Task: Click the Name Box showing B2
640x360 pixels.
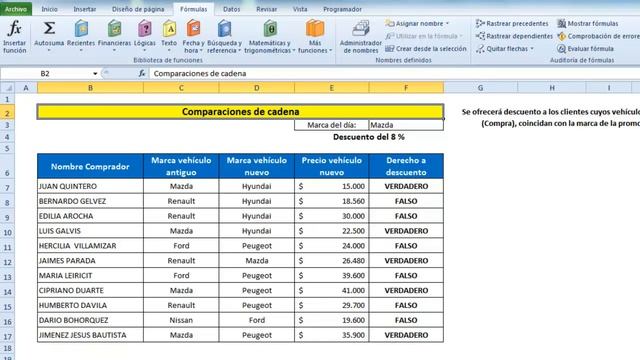Action: 45,73
